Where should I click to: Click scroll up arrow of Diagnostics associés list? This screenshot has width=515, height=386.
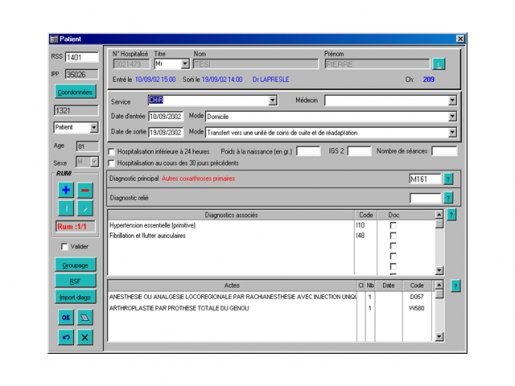439,215
